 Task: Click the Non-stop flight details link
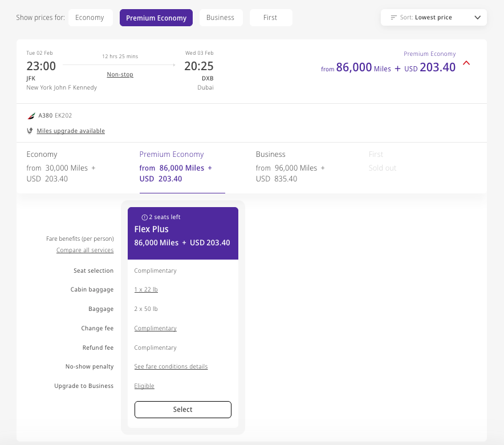(x=120, y=75)
